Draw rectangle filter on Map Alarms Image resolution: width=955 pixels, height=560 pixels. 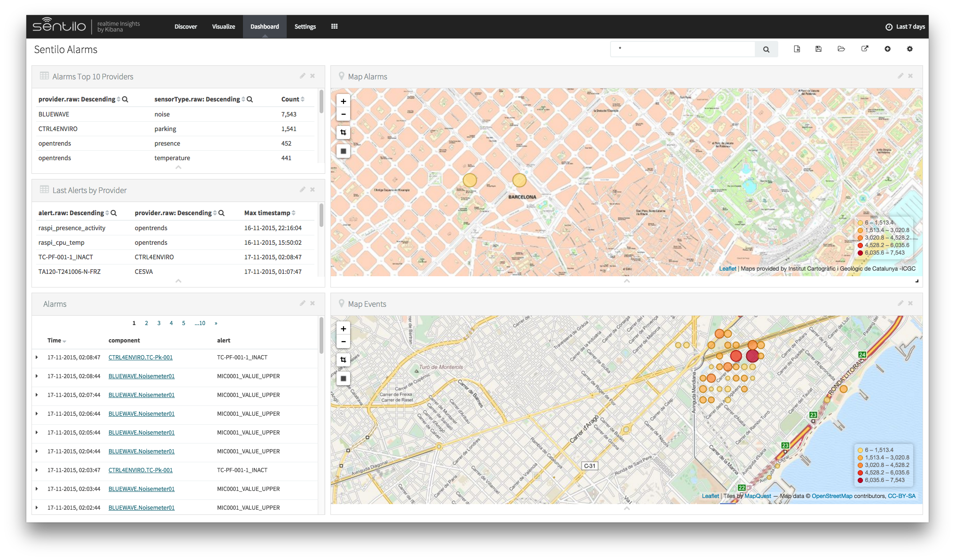point(344,151)
